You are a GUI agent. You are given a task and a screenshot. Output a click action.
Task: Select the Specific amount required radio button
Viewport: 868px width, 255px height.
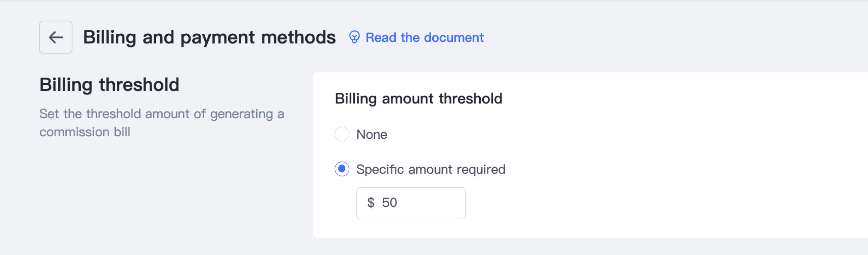(x=342, y=169)
